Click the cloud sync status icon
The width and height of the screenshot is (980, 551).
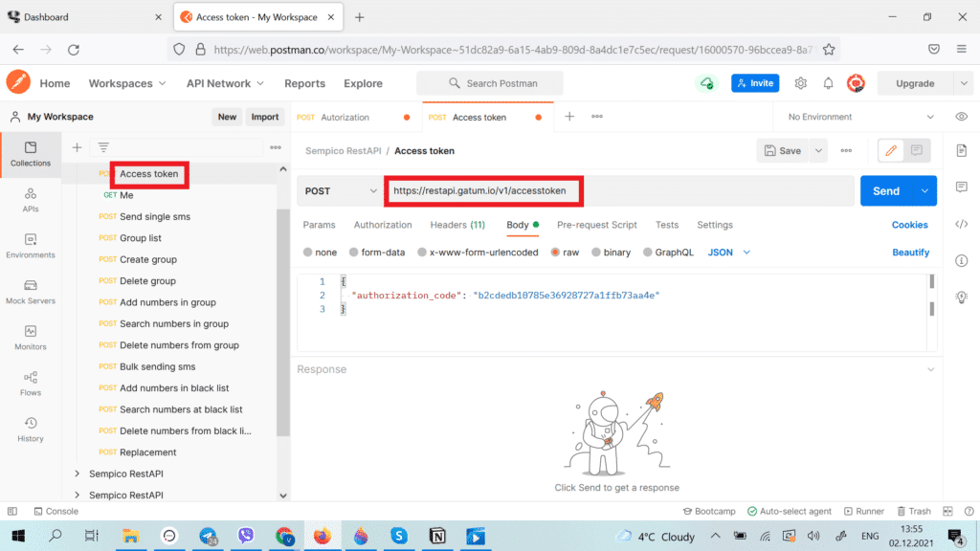tap(707, 83)
